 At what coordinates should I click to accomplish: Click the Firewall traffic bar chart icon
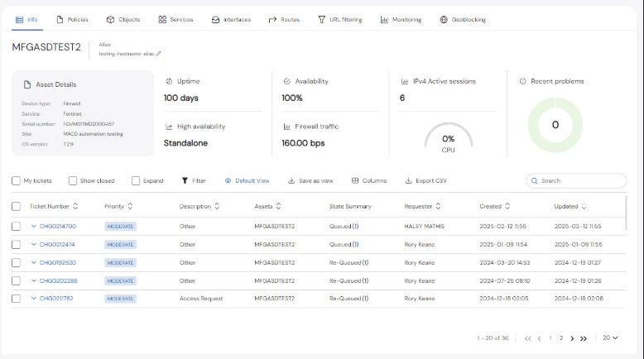286,127
